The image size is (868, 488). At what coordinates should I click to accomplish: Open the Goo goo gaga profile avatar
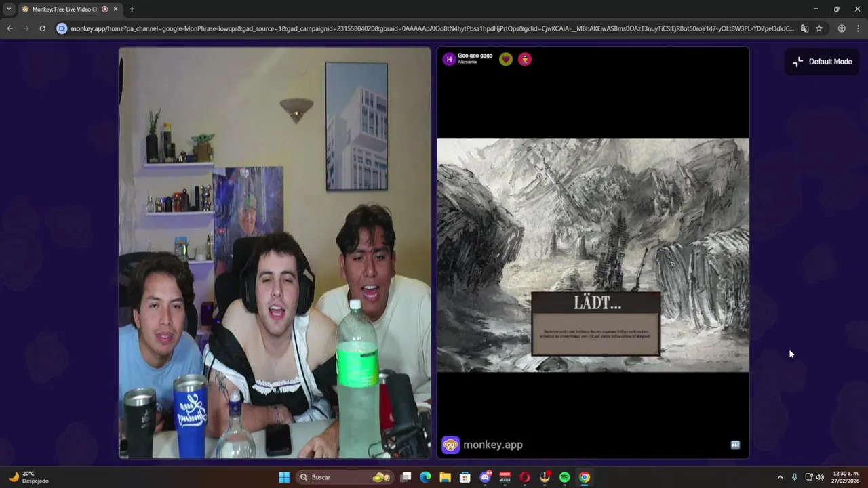coord(449,59)
